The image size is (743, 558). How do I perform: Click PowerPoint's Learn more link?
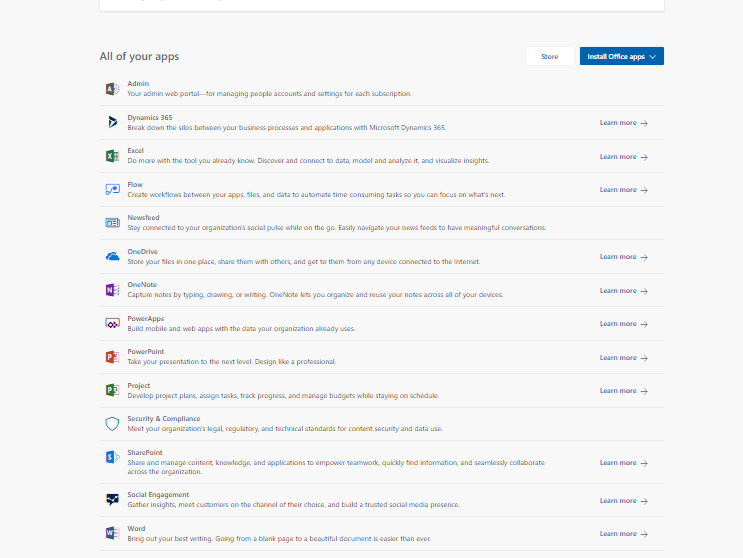click(x=624, y=358)
